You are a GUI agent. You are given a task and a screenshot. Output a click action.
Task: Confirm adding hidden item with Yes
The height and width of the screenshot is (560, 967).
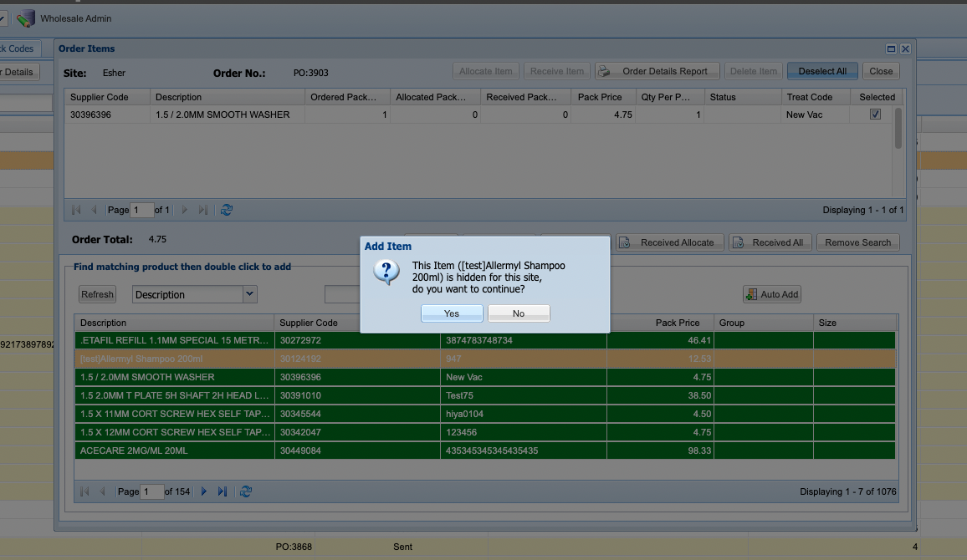click(x=452, y=313)
